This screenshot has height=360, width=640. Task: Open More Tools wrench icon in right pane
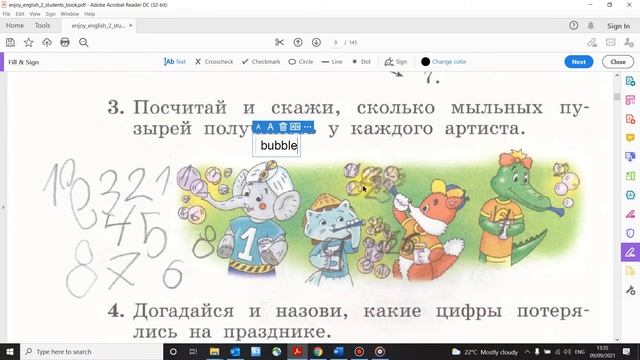(630, 290)
